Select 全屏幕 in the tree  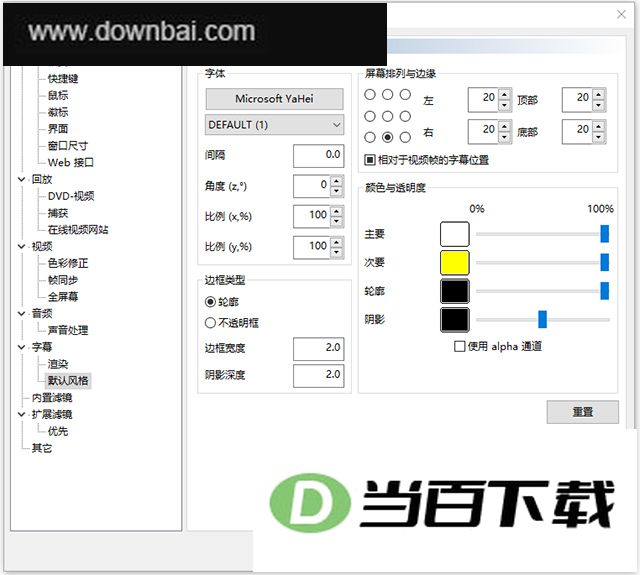tap(62, 297)
